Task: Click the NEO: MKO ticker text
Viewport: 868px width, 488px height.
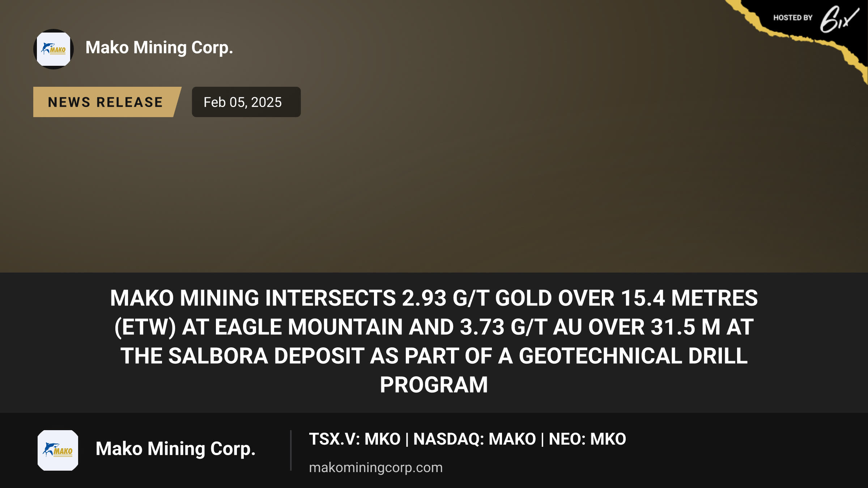Action: coord(587,439)
